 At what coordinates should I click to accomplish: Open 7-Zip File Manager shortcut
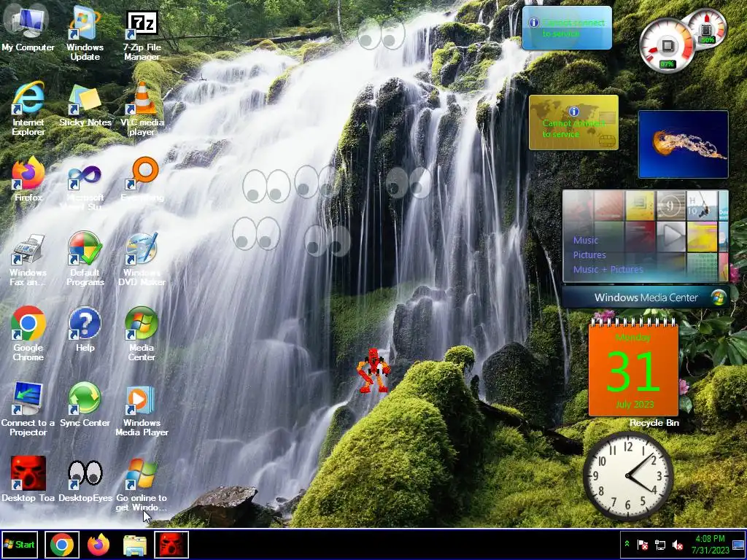point(142,34)
